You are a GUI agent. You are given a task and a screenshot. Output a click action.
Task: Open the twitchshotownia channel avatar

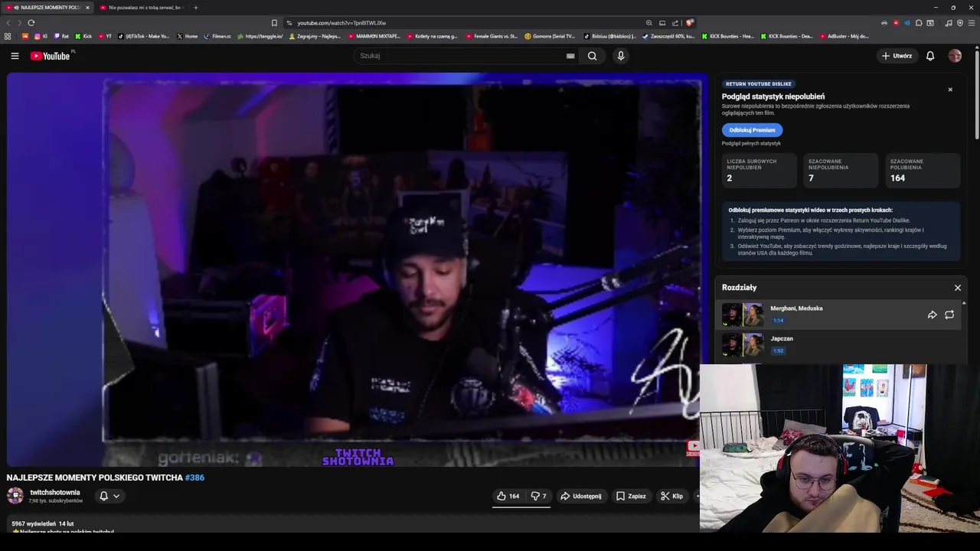15,496
